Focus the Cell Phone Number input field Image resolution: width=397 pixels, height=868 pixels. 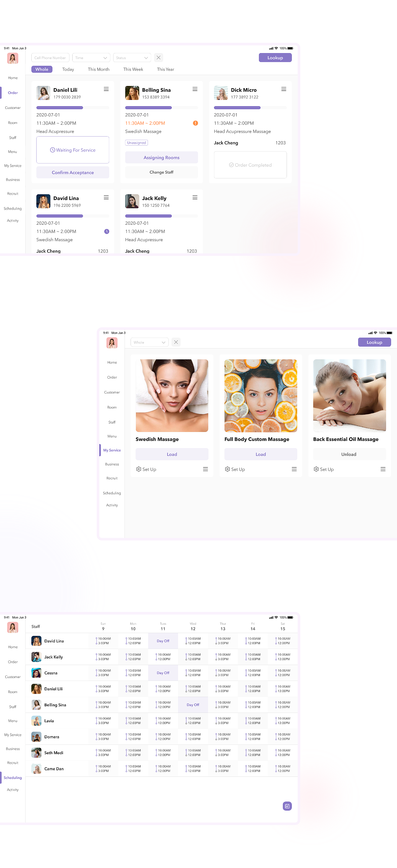(x=50, y=58)
